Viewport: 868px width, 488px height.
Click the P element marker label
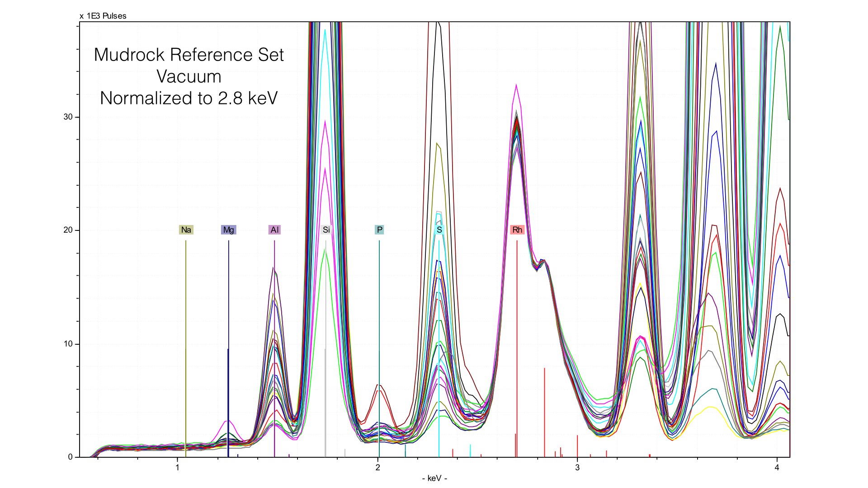tap(379, 230)
